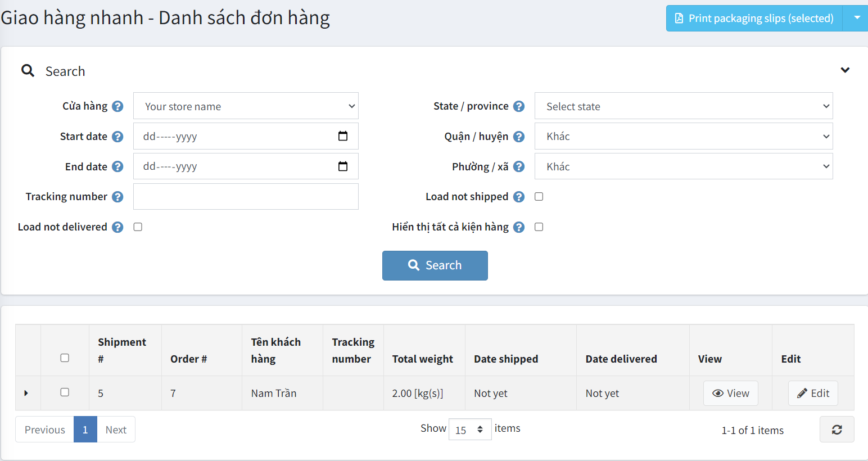Click help icon next to Load not shipped
The height and width of the screenshot is (461, 868).
pyautogui.click(x=519, y=197)
